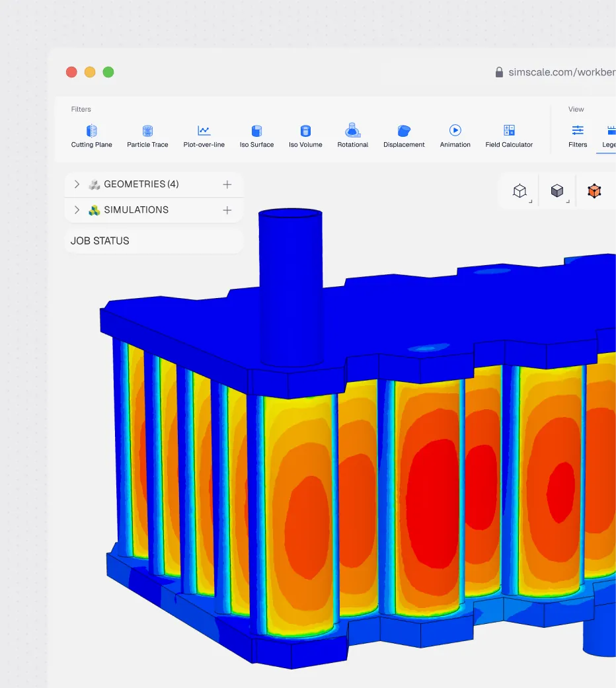Maximize window using green button
Viewport: 616px width, 688px height.
tap(108, 72)
